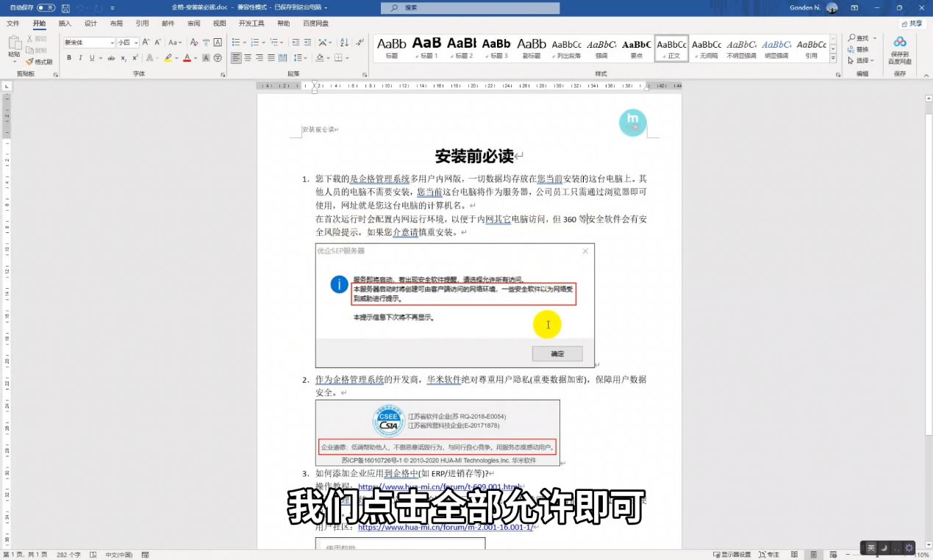Screen dimensions: 933x560
Task: Click display settings in status bar
Action: tap(732, 554)
